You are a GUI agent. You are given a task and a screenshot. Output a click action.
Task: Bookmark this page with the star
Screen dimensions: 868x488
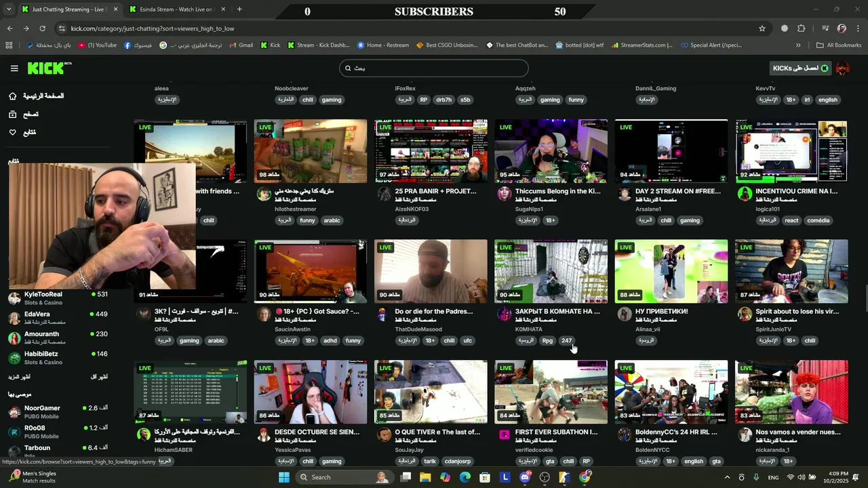pos(762,28)
